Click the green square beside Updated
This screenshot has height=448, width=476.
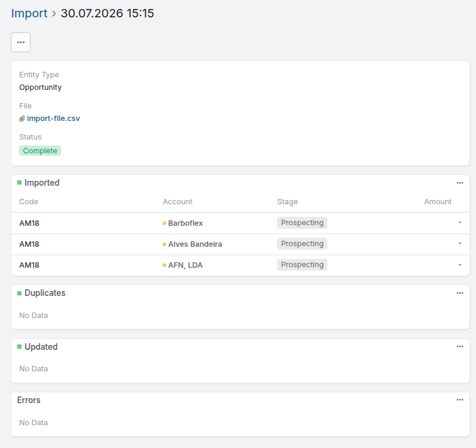19,346
